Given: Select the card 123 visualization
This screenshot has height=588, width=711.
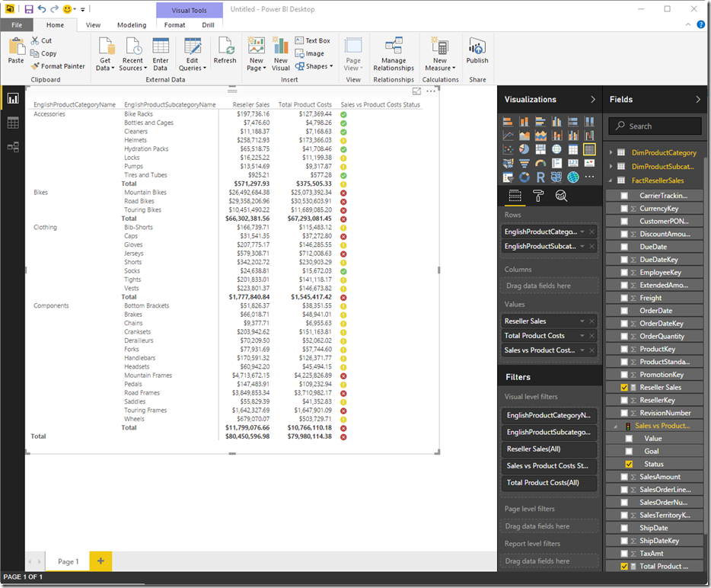Looking at the screenshot, I should (x=573, y=163).
